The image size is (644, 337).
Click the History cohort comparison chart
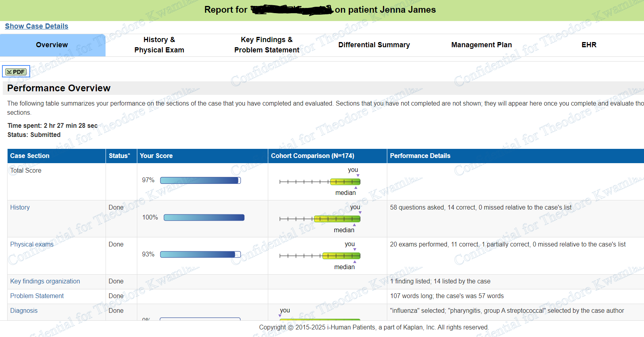pyautogui.click(x=320, y=219)
